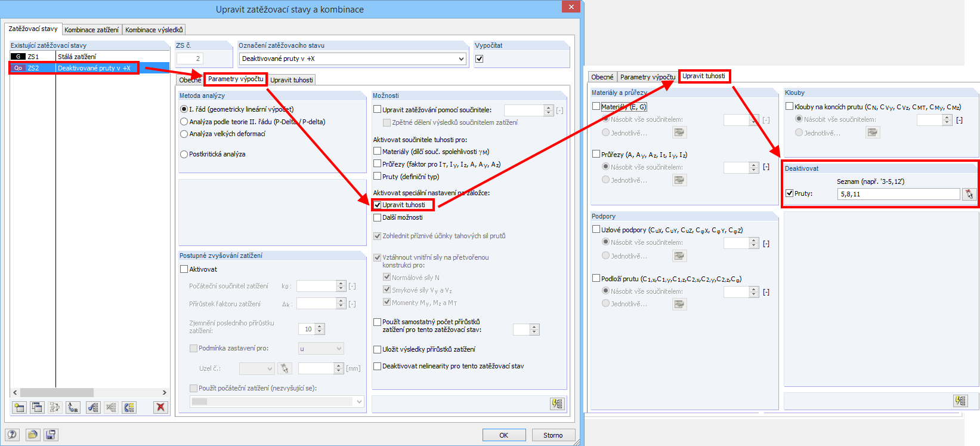
Task: Select the ZS1 Stálá zatížení row
Action: pos(89,57)
